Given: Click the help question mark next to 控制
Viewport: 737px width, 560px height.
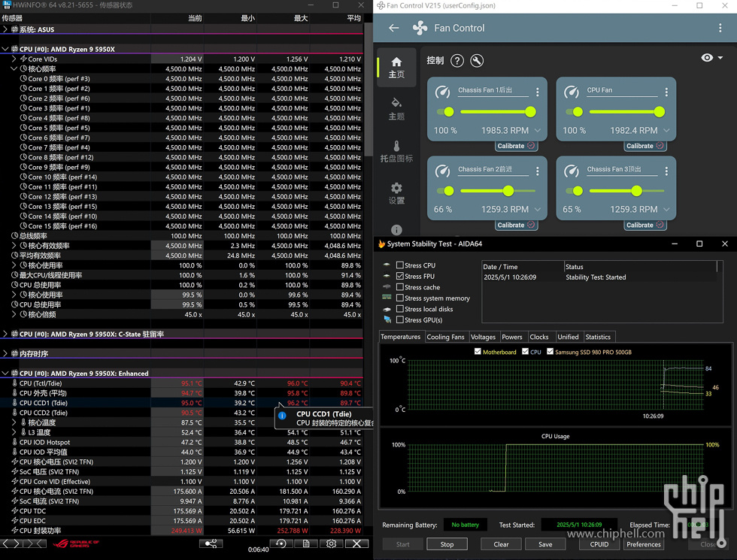Looking at the screenshot, I should pos(457,61).
